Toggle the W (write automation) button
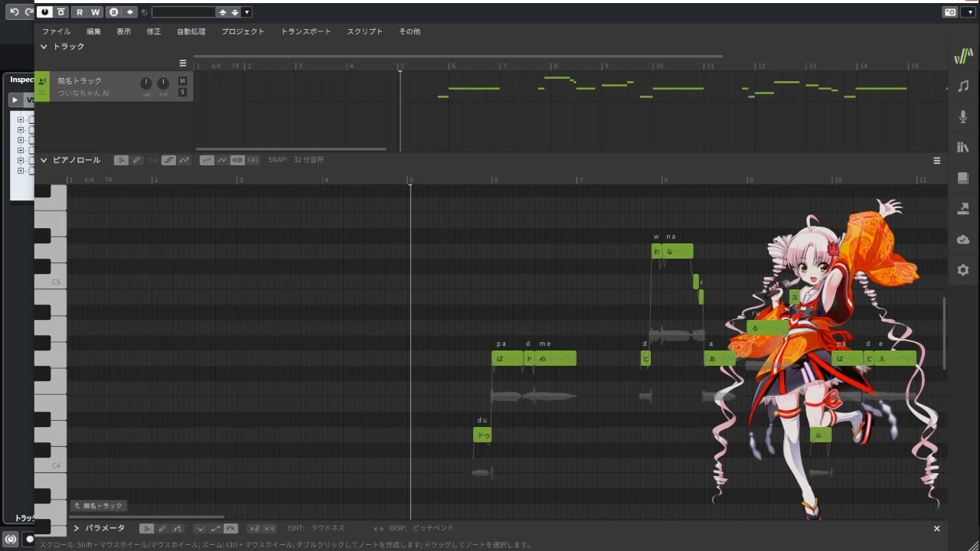Viewport: 980px width, 551px height. (x=95, y=12)
